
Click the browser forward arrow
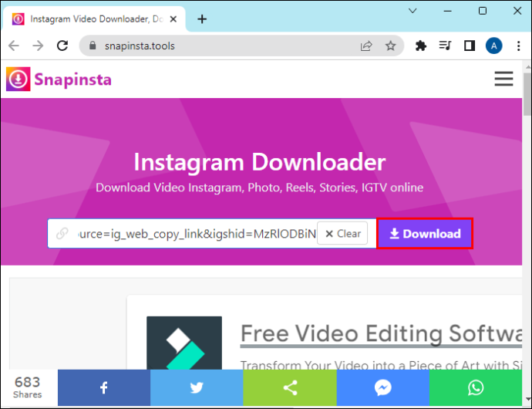click(x=38, y=46)
